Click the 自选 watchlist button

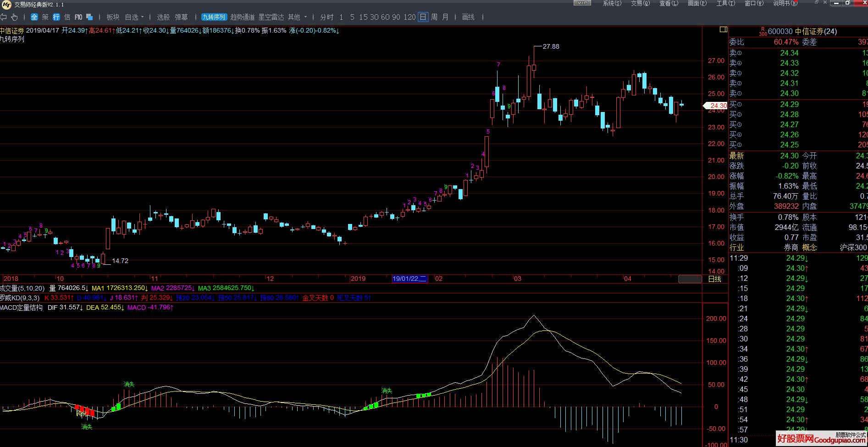(x=132, y=17)
